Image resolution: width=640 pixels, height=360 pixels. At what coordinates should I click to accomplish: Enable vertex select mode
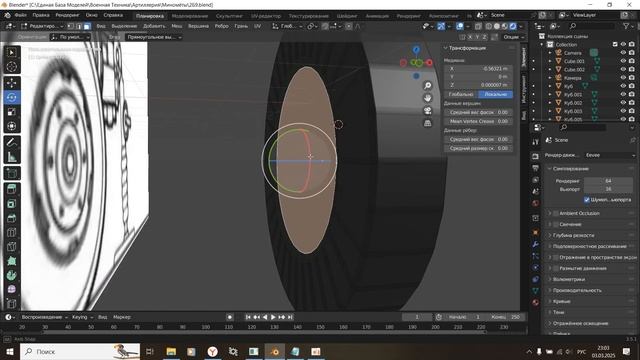(x=71, y=26)
